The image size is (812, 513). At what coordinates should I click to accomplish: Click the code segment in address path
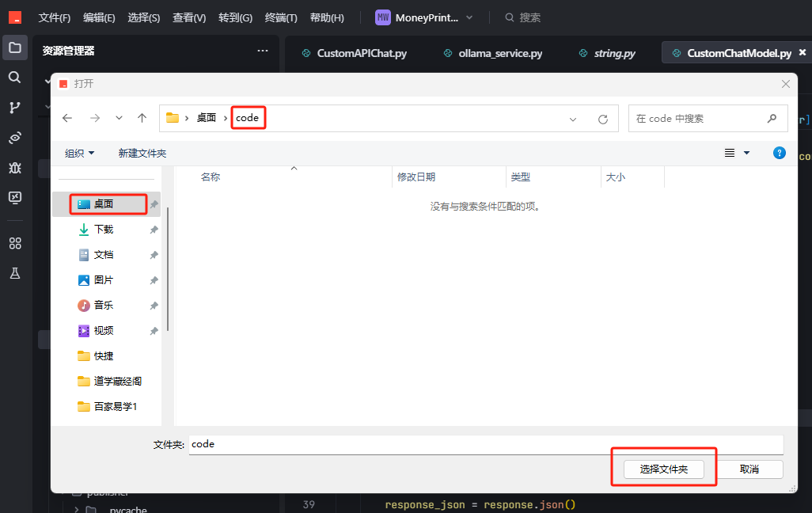pyautogui.click(x=248, y=118)
